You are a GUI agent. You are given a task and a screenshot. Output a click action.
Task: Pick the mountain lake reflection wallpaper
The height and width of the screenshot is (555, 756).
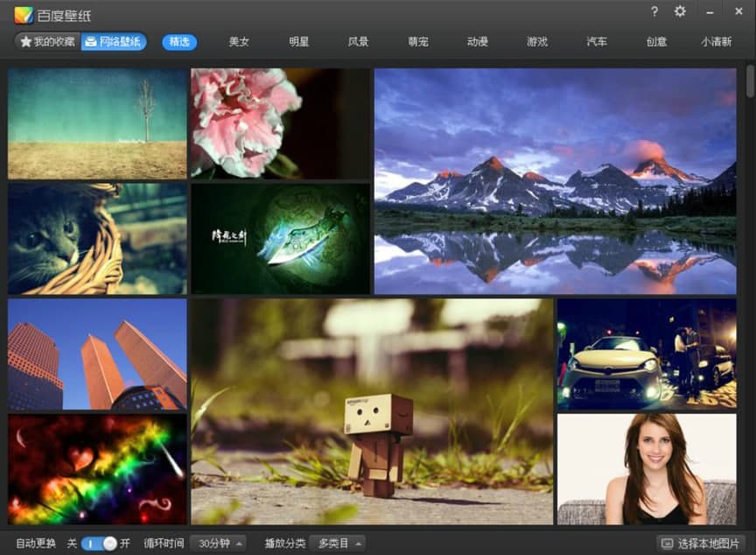coord(555,181)
